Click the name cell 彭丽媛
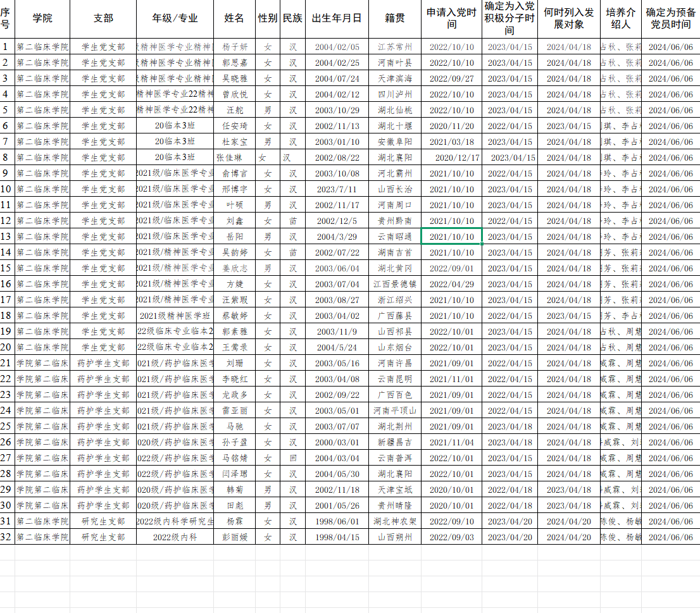This screenshot has height=613, width=700. 234,537
